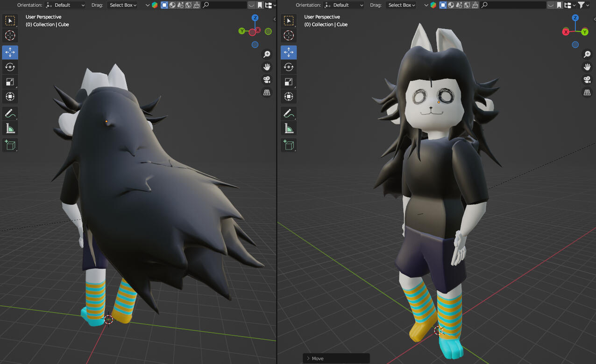Image resolution: width=596 pixels, height=364 pixels.
Task: Choose the Measure tool in left viewport
Action: tap(10, 128)
